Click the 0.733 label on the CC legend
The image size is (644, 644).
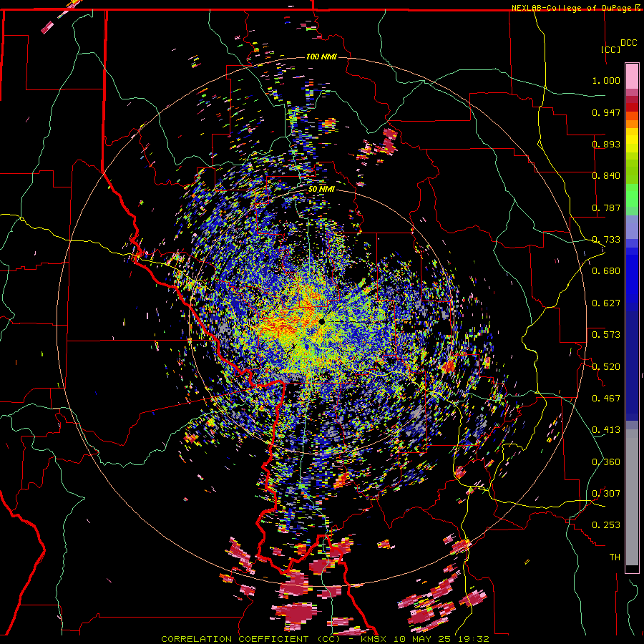tap(606, 240)
